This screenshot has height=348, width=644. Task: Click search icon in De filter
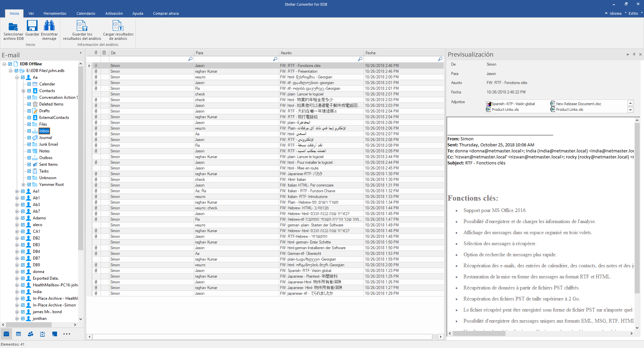click(x=190, y=59)
